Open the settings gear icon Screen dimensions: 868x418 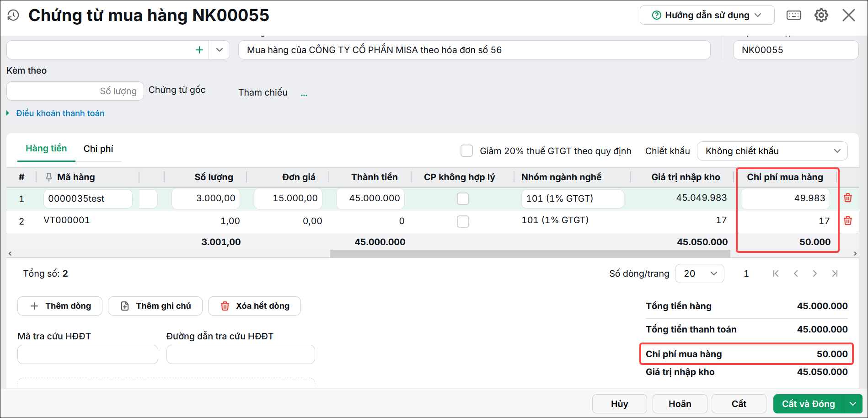[x=821, y=15]
